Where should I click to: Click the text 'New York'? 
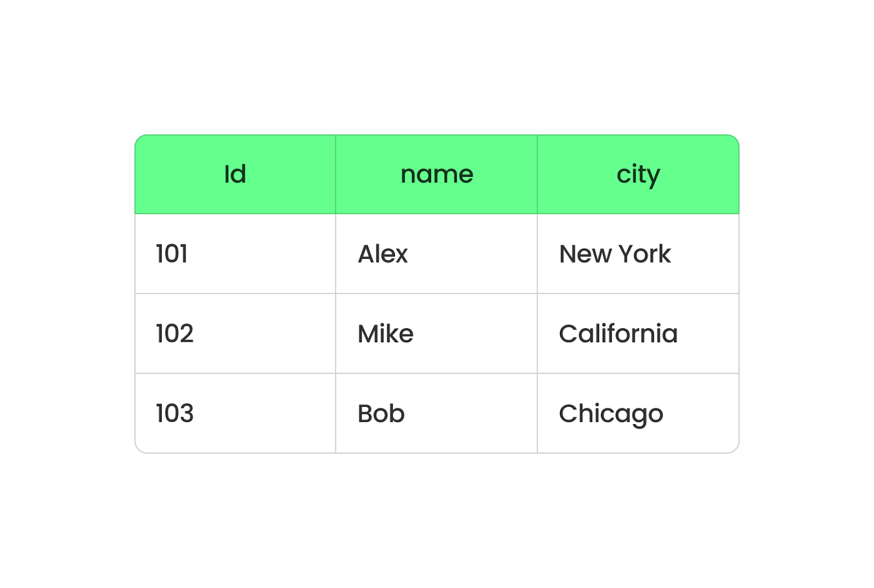[x=615, y=254]
